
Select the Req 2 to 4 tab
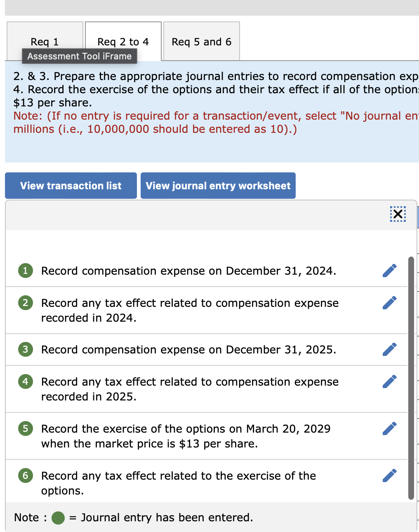click(x=122, y=42)
